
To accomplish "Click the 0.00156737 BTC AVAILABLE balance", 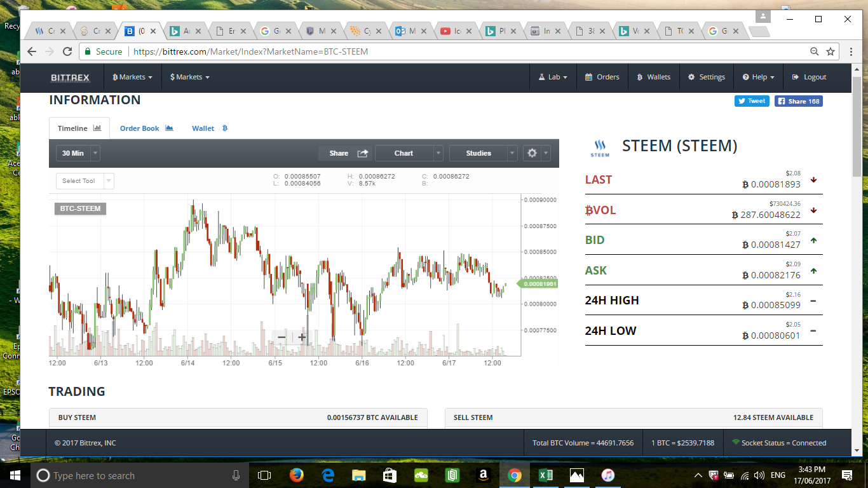I will click(372, 417).
